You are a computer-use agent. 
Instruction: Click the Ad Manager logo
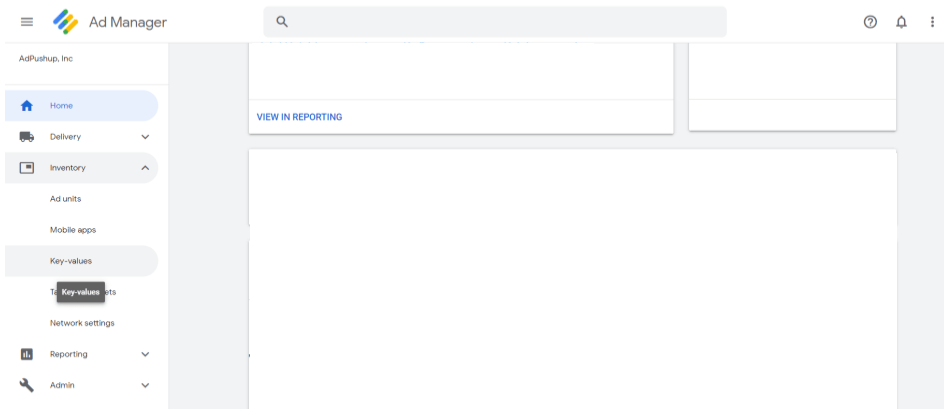pyautogui.click(x=66, y=22)
